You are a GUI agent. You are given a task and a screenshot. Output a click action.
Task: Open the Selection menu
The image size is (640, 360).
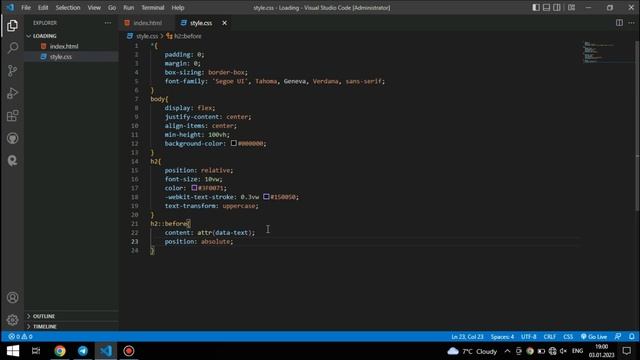pos(68,7)
